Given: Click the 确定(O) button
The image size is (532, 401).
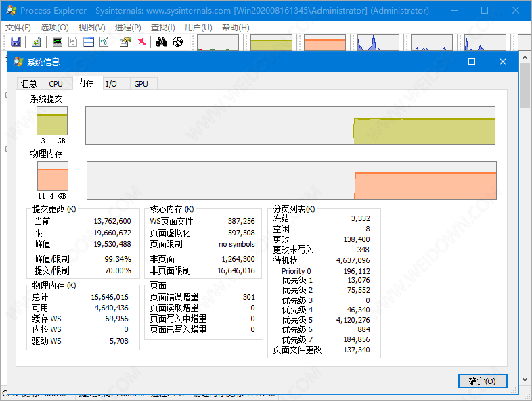Looking at the screenshot, I should (483, 381).
